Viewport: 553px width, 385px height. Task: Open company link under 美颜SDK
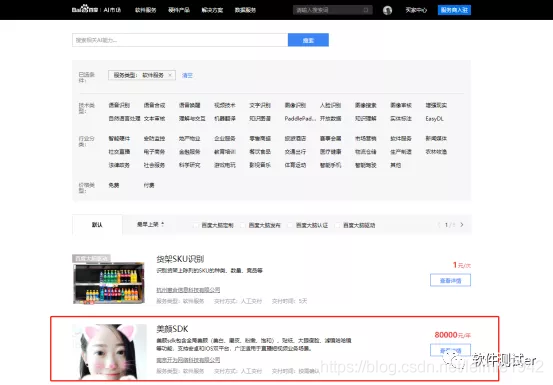[188, 360]
